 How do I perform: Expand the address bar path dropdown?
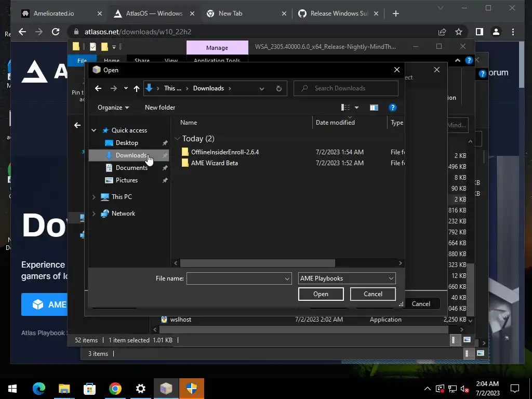coord(262,88)
